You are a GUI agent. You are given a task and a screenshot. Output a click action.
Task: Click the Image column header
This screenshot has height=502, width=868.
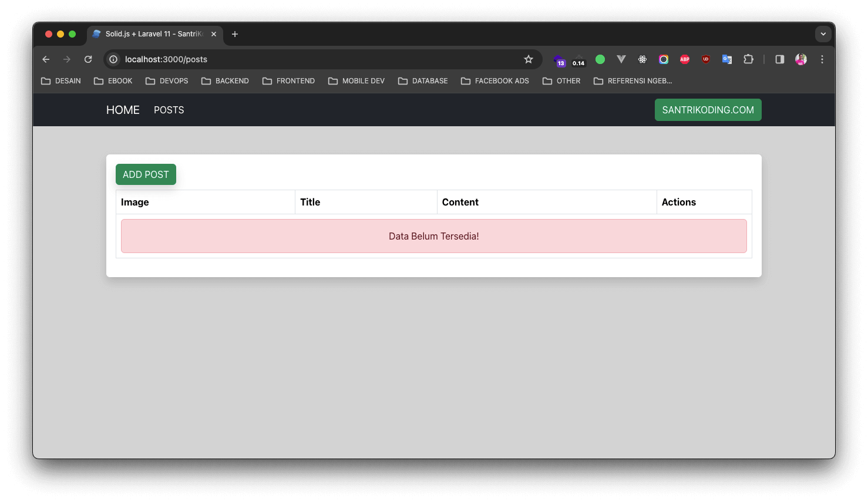click(x=206, y=202)
